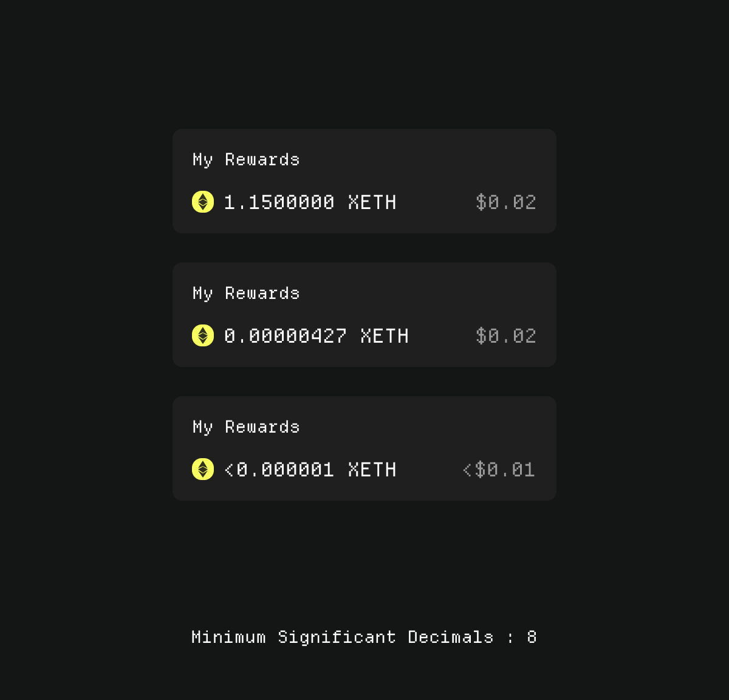Select the 1.1500000 reward amount
The image size is (729, 700).
click(279, 202)
